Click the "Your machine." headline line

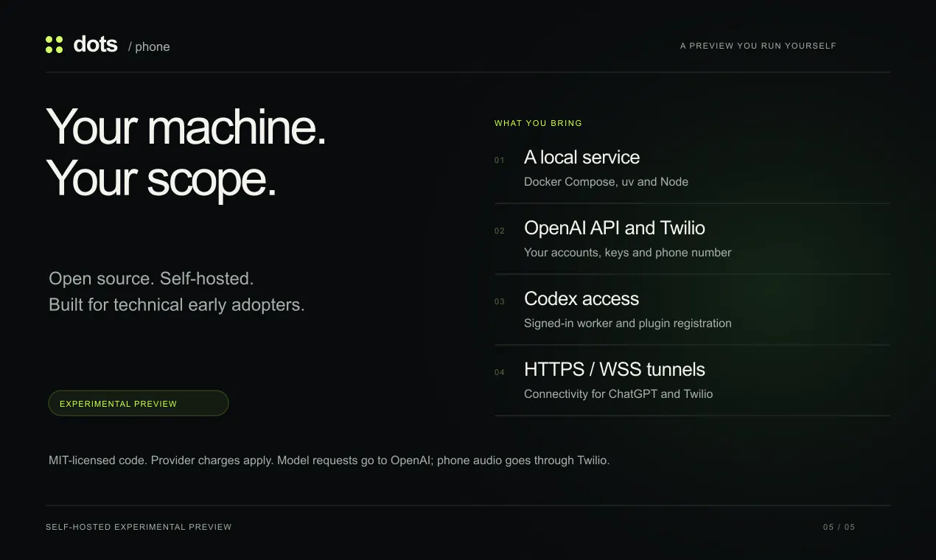186,127
